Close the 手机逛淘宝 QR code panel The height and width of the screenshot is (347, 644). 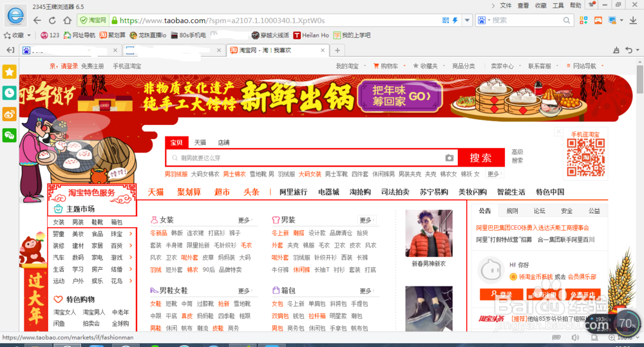click(558, 131)
